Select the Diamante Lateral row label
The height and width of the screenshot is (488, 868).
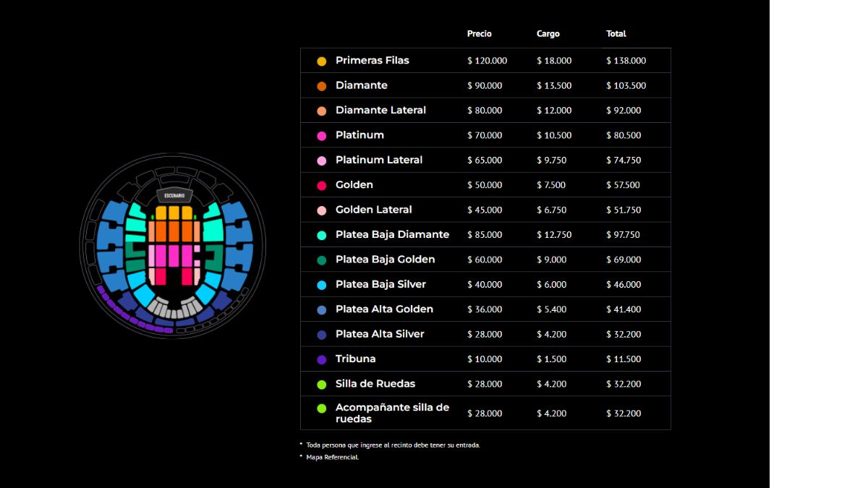(x=380, y=110)
